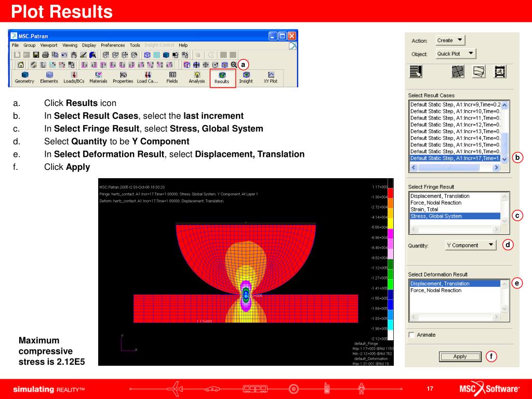Open the Load Cases application
Screen dimensions: 532x399
point(148,78)
